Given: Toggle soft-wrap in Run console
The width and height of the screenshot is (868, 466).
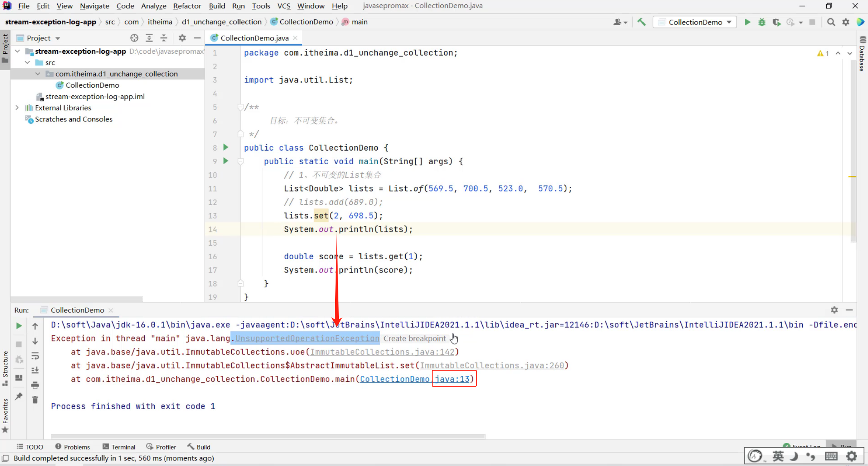Looking at the screenshot, I should 35,356.
